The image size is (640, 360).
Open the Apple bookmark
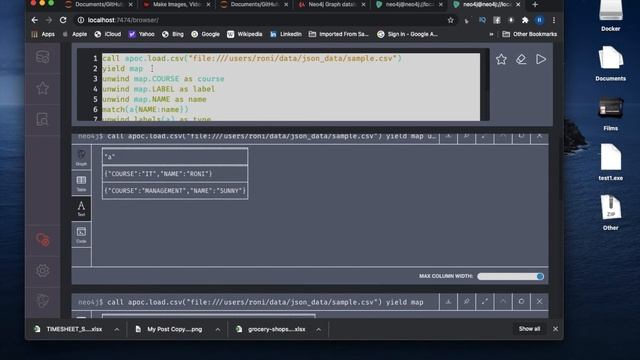(75, 34)
